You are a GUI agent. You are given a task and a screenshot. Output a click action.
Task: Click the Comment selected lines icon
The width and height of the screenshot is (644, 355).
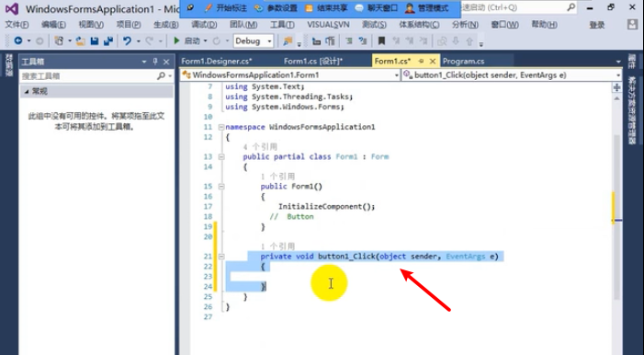pos(349,40)
